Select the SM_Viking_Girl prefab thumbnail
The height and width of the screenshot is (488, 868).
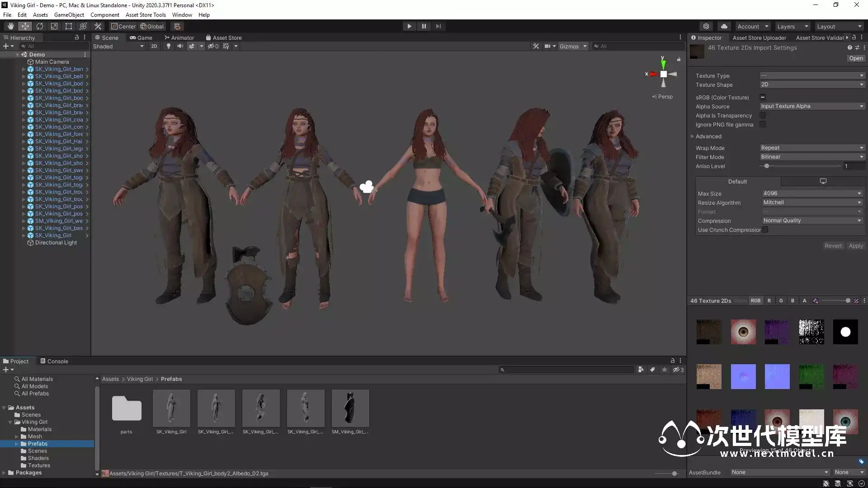(350, 408)
